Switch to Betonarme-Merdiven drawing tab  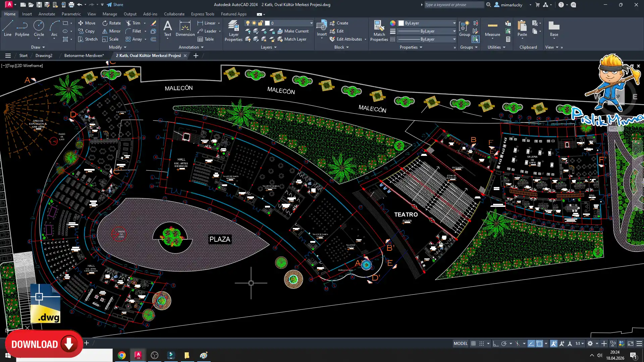pos(84,56)
